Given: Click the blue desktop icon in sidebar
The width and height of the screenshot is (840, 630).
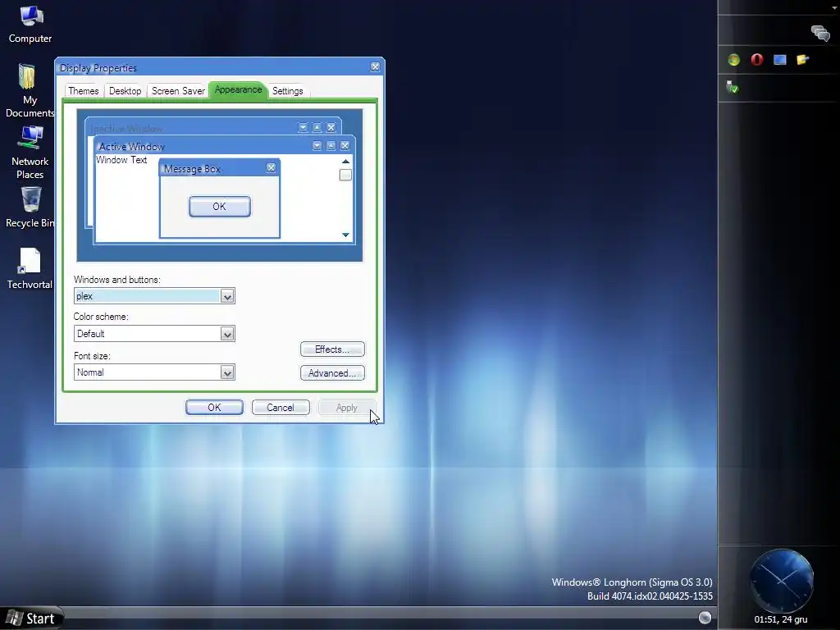Looking at the screenshot, I should [x=779, y=59].
